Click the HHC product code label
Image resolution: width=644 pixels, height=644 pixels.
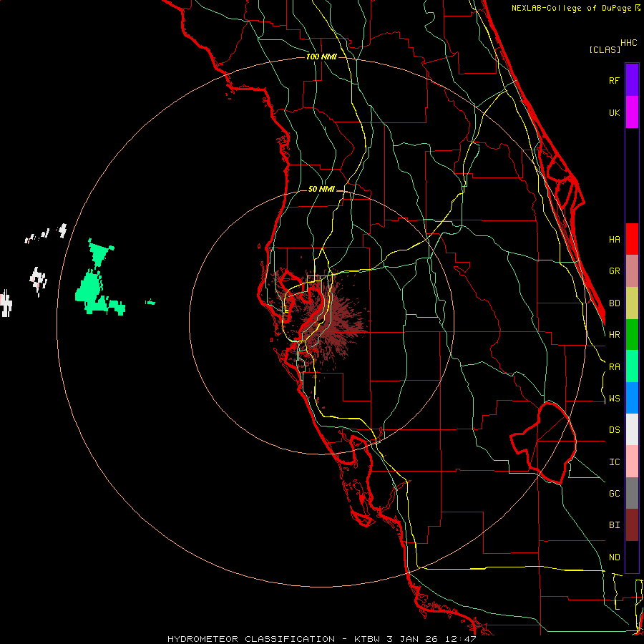[629, 43]
